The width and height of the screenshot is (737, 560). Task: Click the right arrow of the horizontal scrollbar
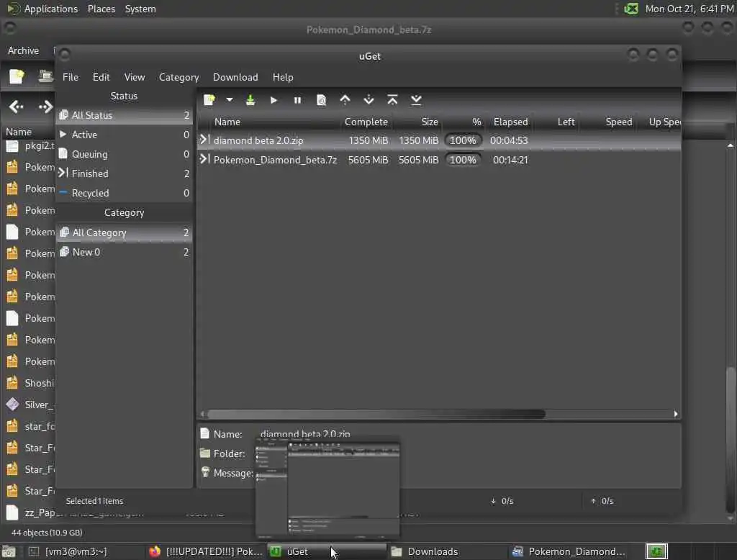[x=675, y=414]
